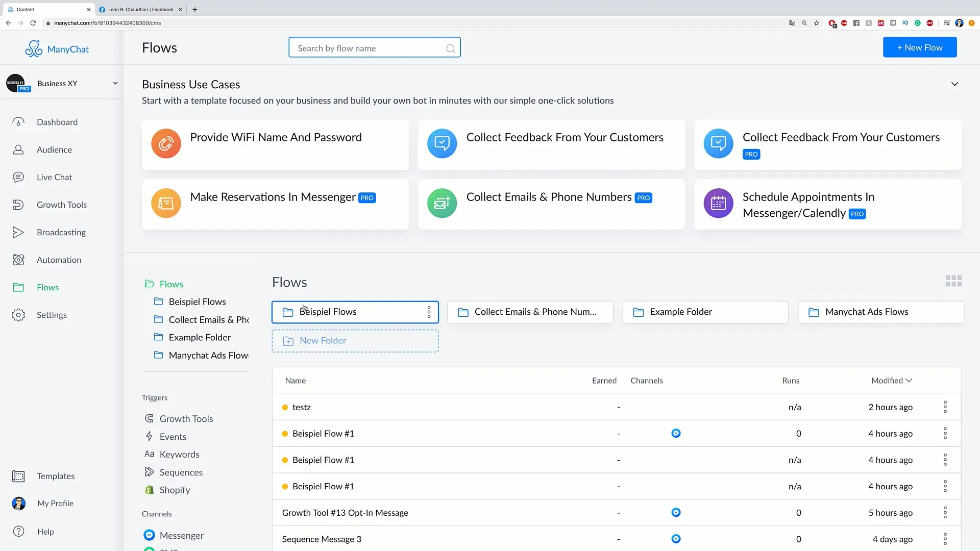The width and height of the screenshot is (980, 551).
Task: Click Messenger channel icon in Growth Tool #13 row
Action: coord(676,512)
